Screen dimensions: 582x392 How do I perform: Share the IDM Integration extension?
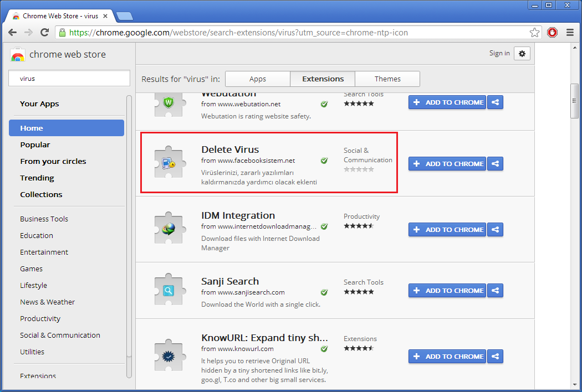[x=495, y=230]
